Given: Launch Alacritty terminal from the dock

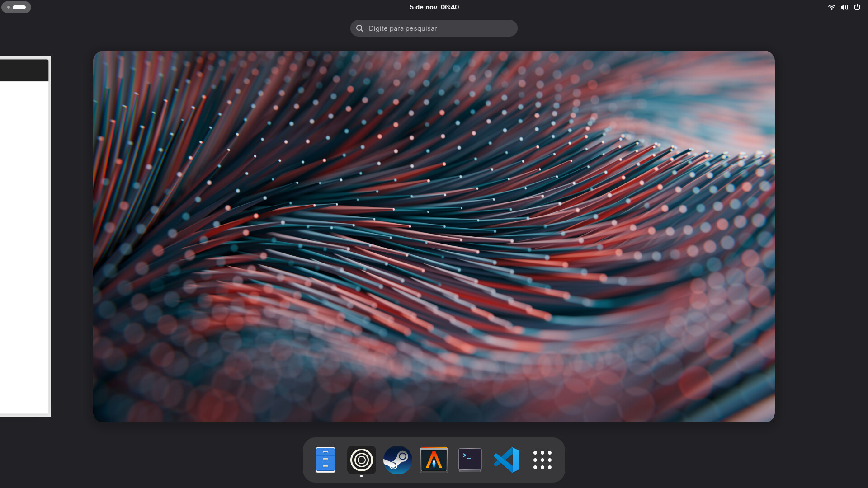Looking at the screenshot, I should click(434, 460).
